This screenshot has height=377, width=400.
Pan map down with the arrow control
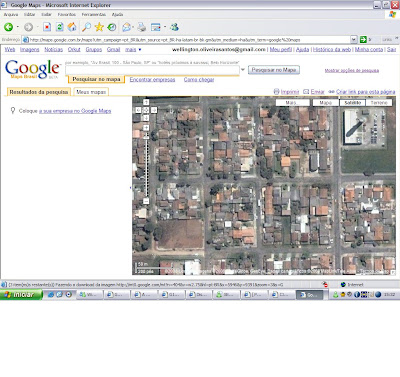[146, 118]
